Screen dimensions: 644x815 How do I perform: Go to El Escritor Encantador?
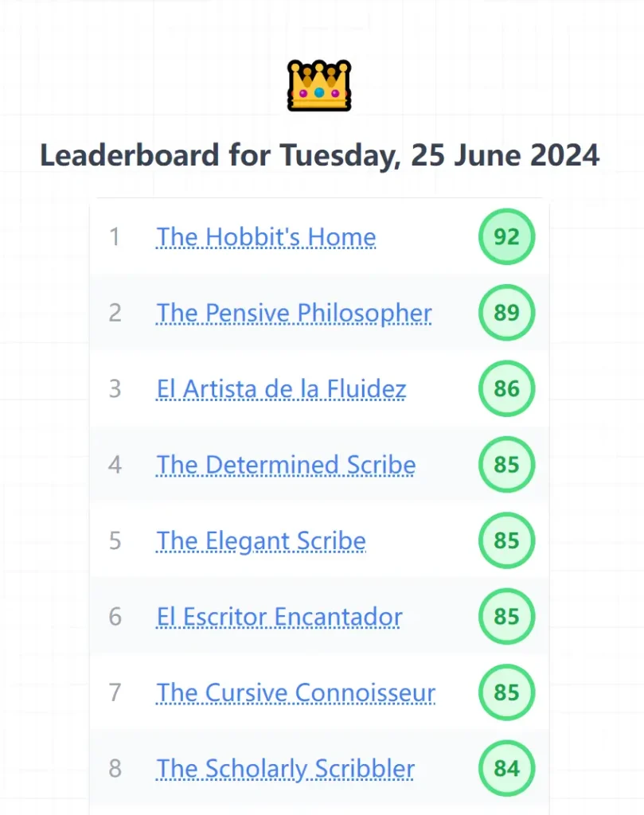point(279,617)
